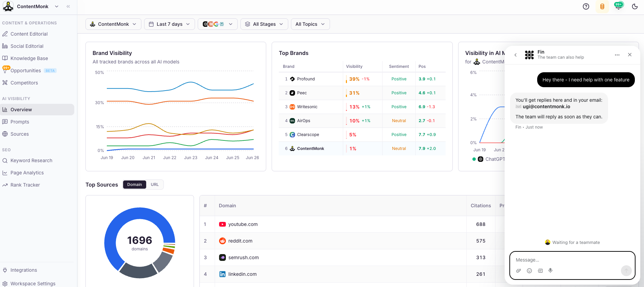Open linkedin.com source row
The width and height of the screenshot is (644, 287).
click(x=352, y=274)
